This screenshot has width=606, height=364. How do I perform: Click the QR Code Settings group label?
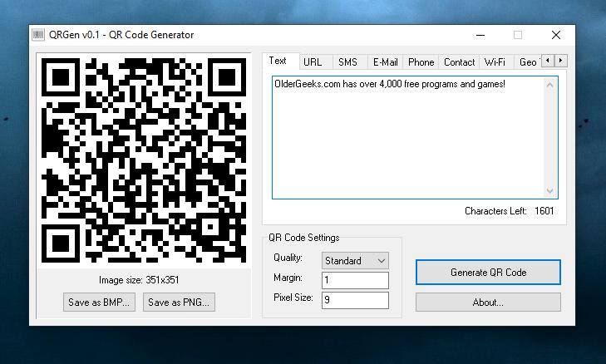tap(303, 238)
